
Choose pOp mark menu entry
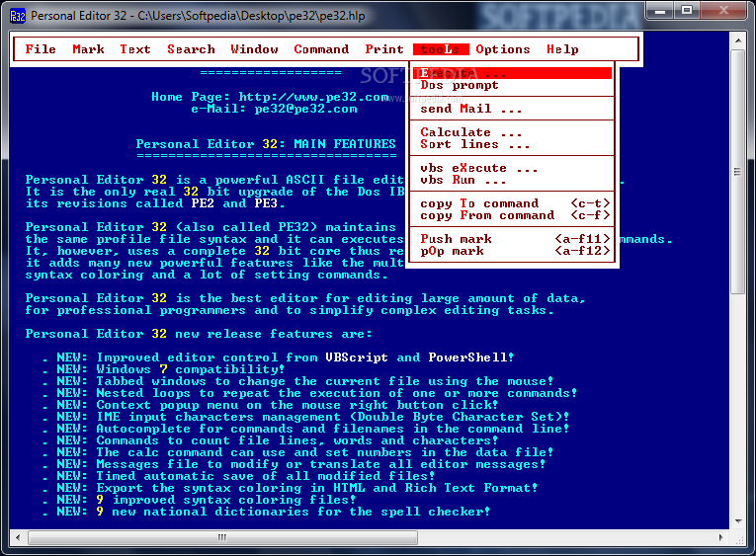point(512,251)
